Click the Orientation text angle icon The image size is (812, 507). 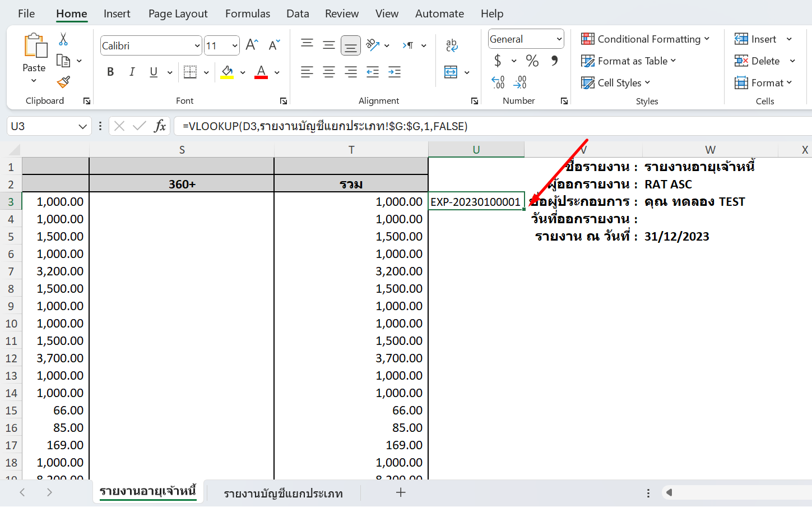(373, 45)
